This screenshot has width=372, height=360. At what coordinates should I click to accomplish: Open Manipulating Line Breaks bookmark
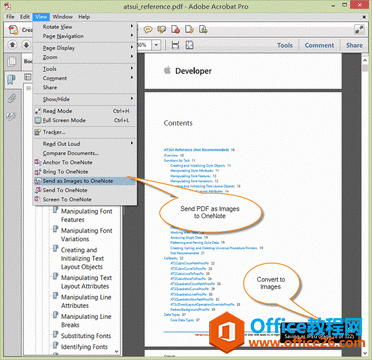click(x=86, y=320)
